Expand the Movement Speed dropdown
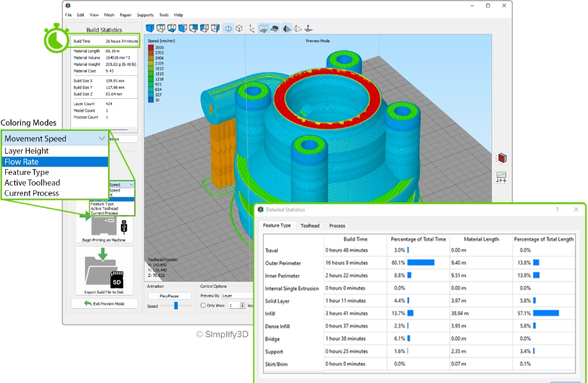The image size is (588, 383). click(x=54, y=138)
